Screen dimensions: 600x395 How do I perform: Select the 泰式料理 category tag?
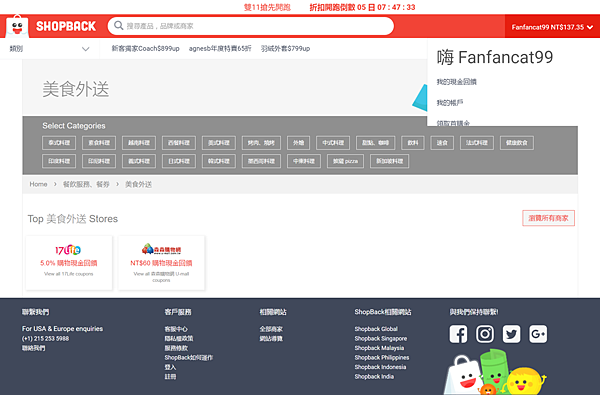coord(59,143)
